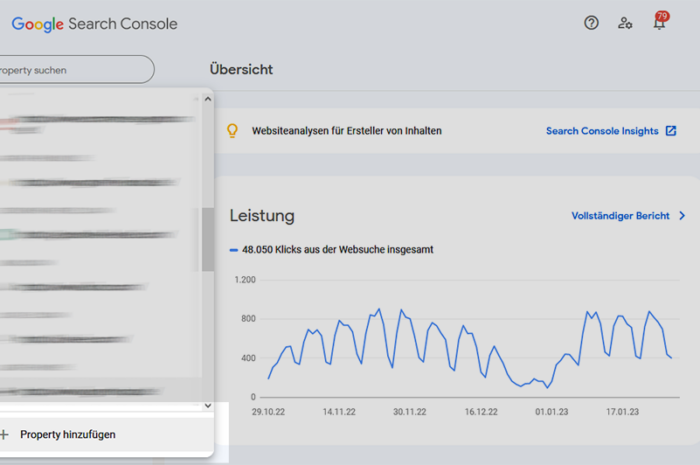Image resolution: width=700 pixels, height=465 pixels.
Task: Select the highlighted last property in the dropdown list
Action: [x=101, y=391]
